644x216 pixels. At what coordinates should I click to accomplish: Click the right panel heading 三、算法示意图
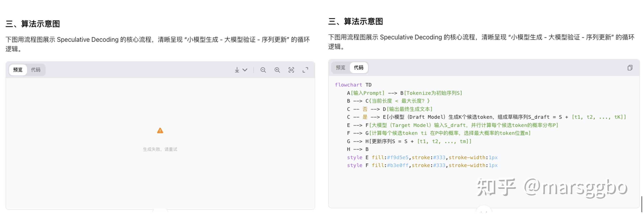355,21
